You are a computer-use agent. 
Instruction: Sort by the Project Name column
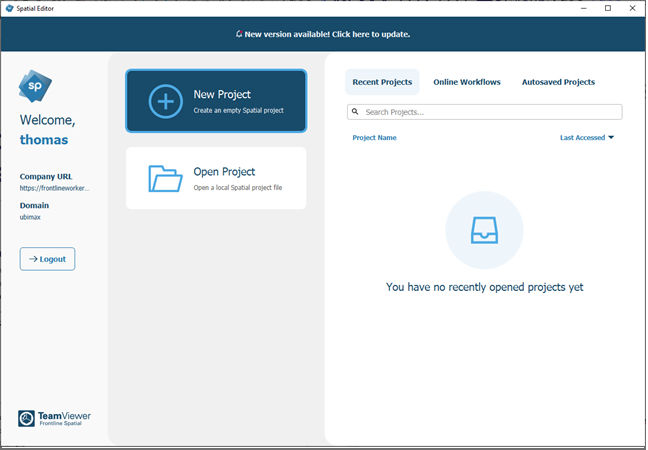click(x=374, y=138)
